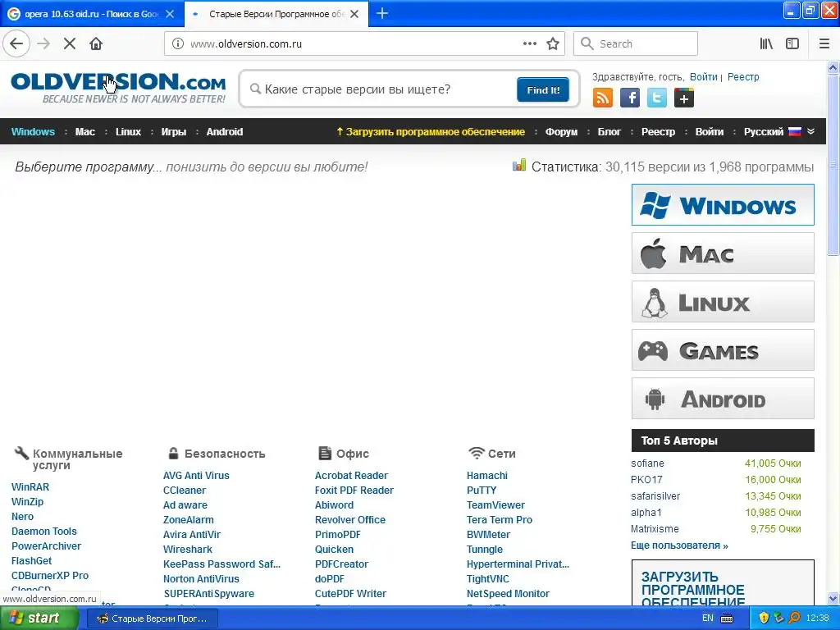Go back with the browser back arrow
This screenshot has height=630, width=840.
click(x=16, y=44)
